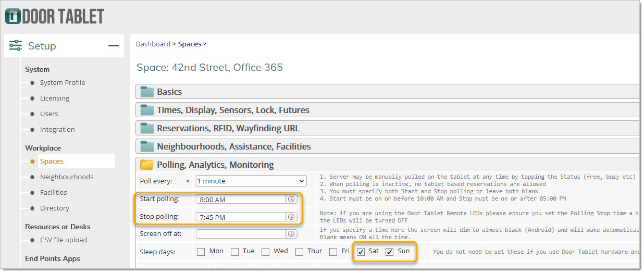
Task: Click the Neighbourhoods, Assistance, Facilities folder icon
Action: click(x=147, y=146)
